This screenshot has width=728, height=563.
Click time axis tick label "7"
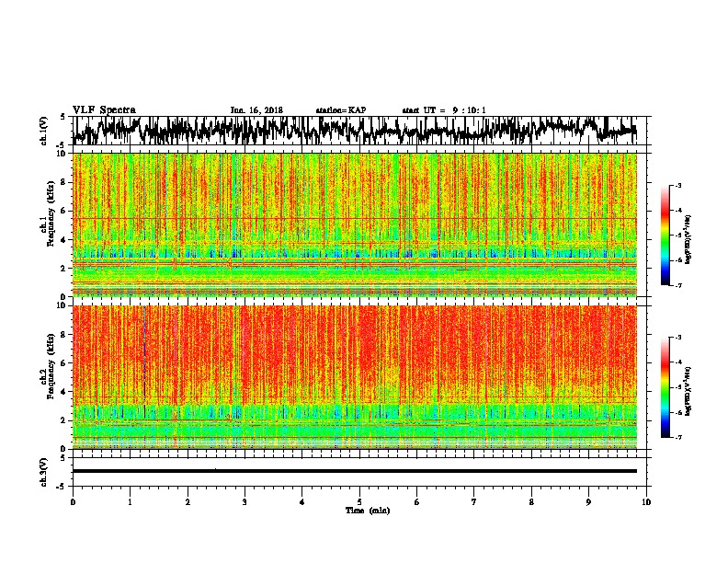tap(474, 502)
